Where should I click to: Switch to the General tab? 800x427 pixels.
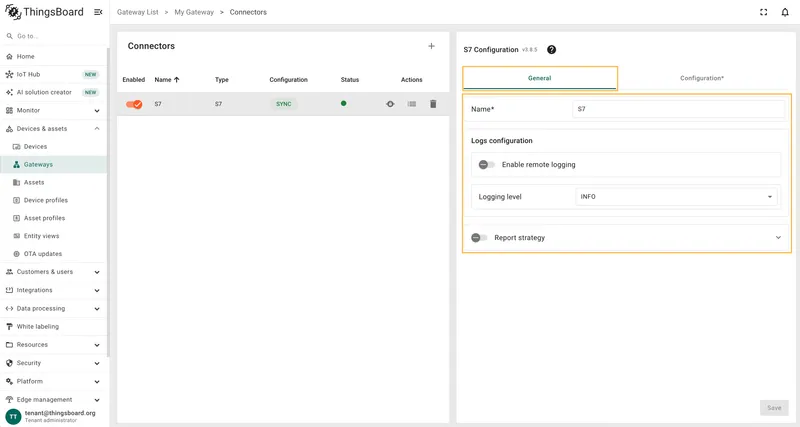(540, 78)
